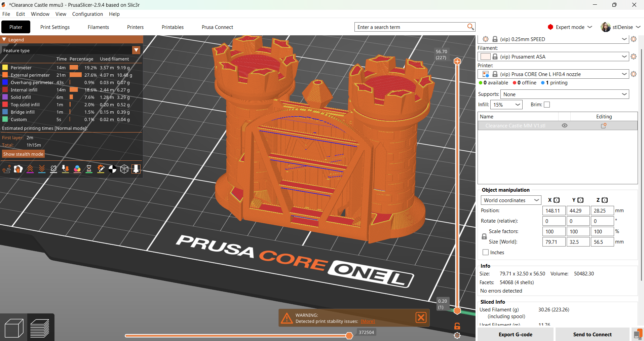Open the Configuration menu
644x341 pixels.
(87, 14)
